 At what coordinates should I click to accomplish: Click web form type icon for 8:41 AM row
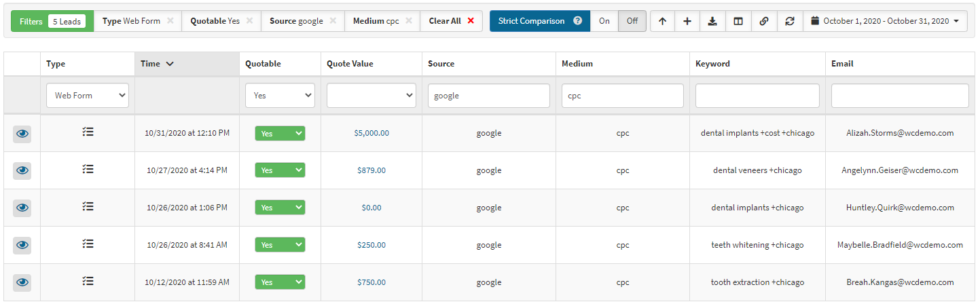coord(88,244)
